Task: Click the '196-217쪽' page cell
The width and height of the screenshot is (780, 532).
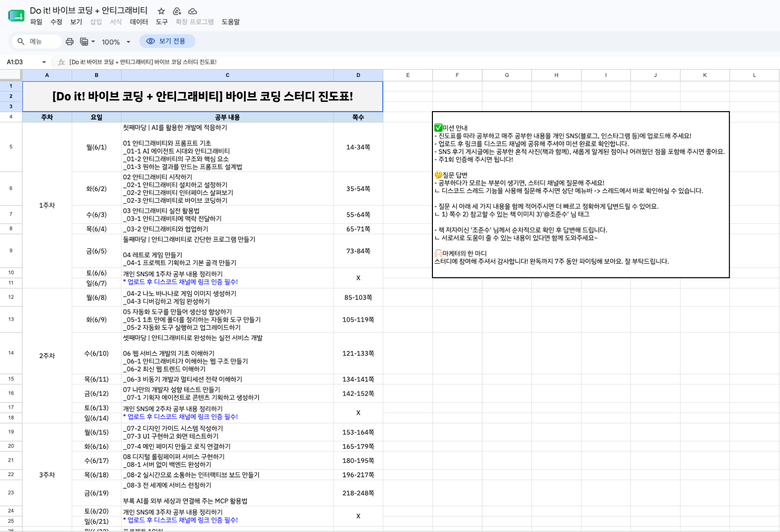Action: pos(358,475)
